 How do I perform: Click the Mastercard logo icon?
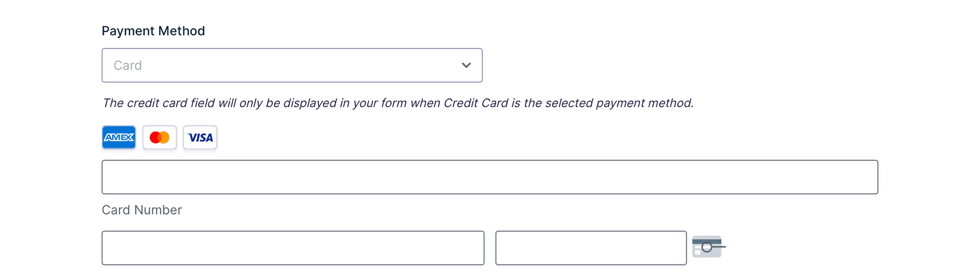159,137
